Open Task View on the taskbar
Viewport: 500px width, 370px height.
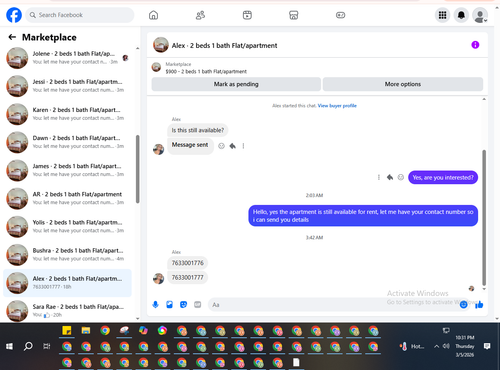pos(47,346)
